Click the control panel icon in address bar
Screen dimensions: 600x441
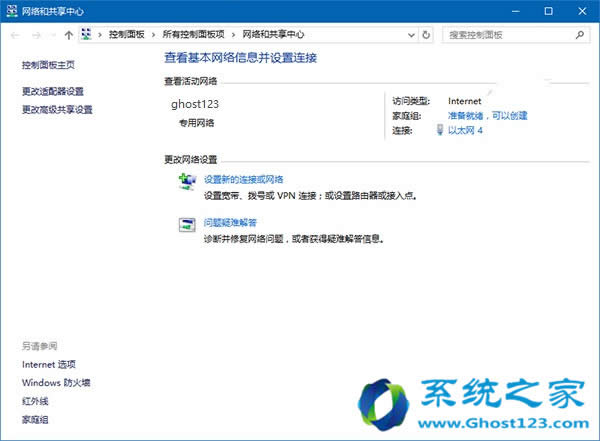(88, 34)
